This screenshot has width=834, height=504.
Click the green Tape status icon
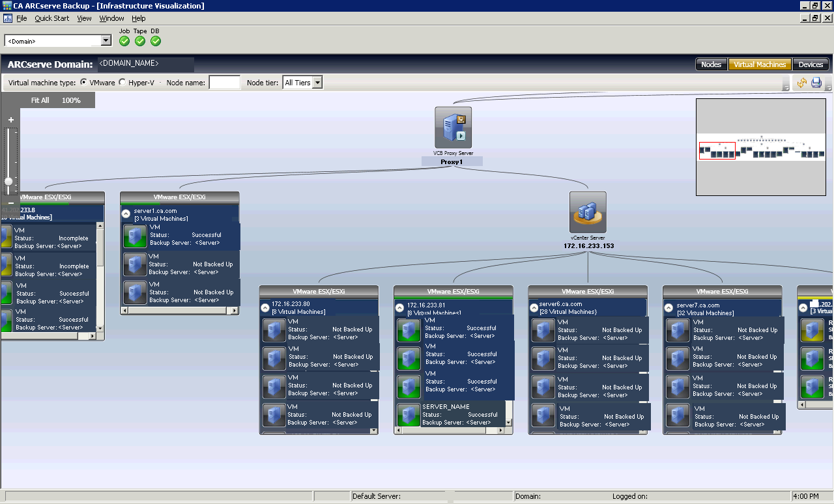tap(139, 40)
